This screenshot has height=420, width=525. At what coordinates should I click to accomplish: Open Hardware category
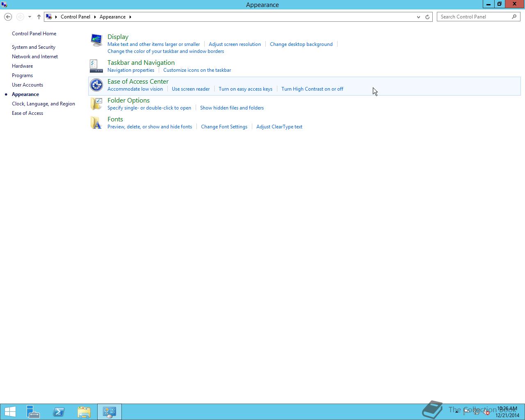click(x=22, y=66)
